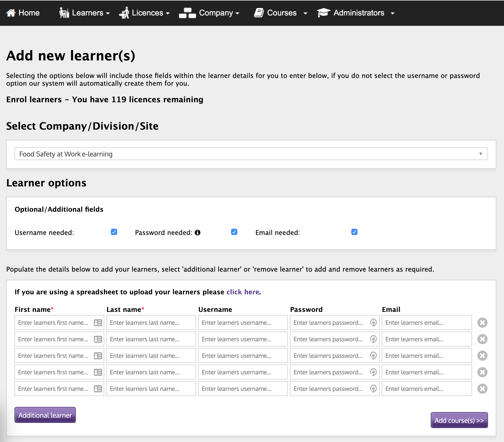The image size is (504, 442).
Task: Click password generator icon in fifth row
Action: (373, 389)
